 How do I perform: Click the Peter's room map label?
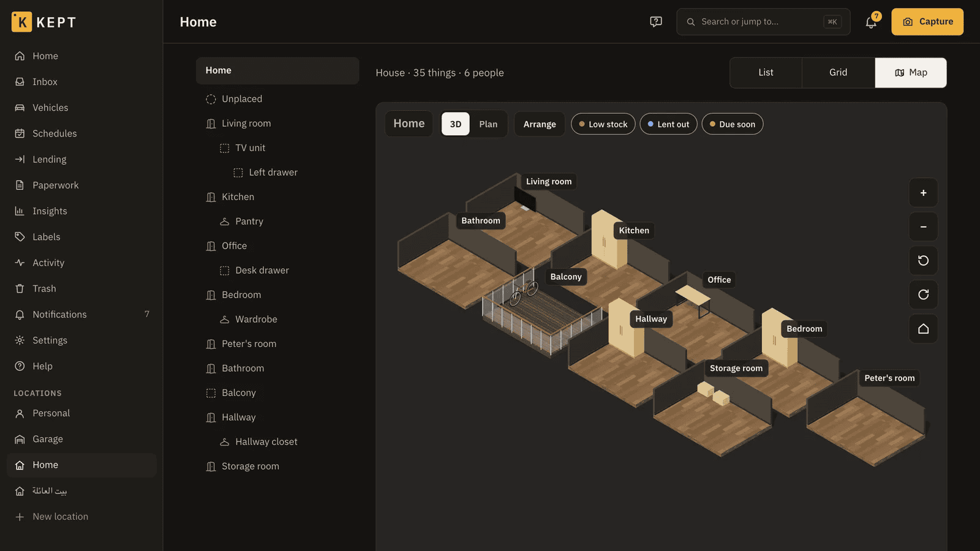(889, 378)
